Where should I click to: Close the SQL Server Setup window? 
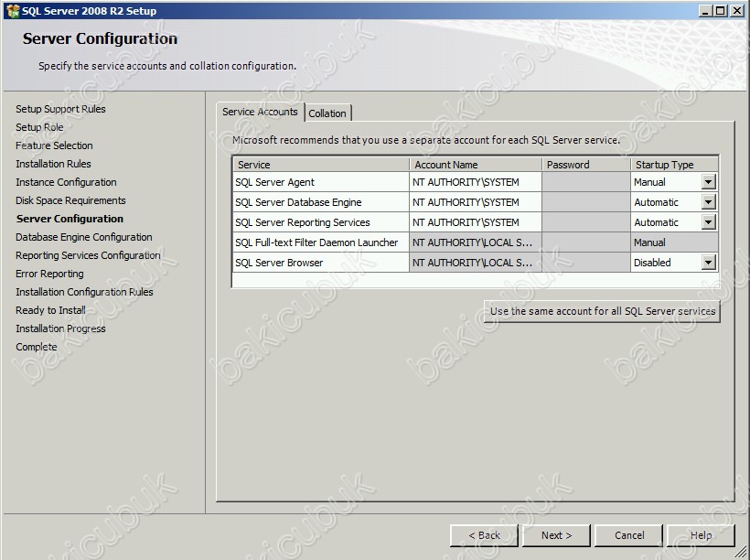click(x=737, y=11)
